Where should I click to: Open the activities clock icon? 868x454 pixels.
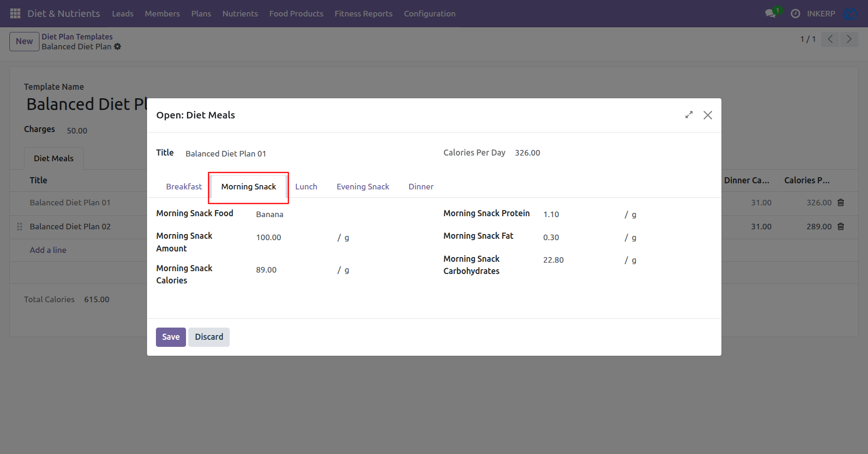(x=795, y=14)
